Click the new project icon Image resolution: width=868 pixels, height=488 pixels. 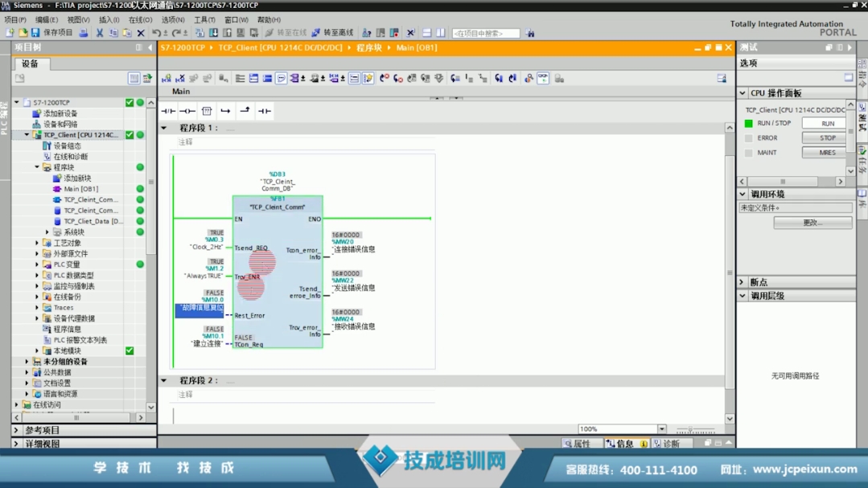[x=10, y=33]
